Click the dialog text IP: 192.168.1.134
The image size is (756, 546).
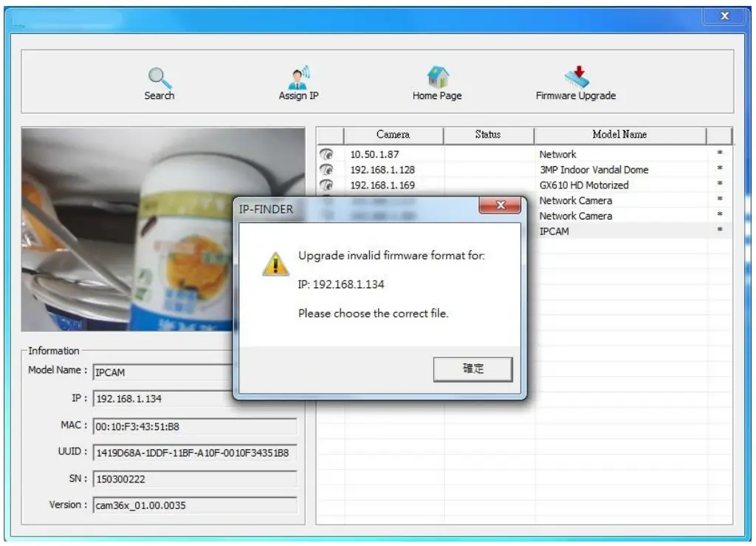341,284
